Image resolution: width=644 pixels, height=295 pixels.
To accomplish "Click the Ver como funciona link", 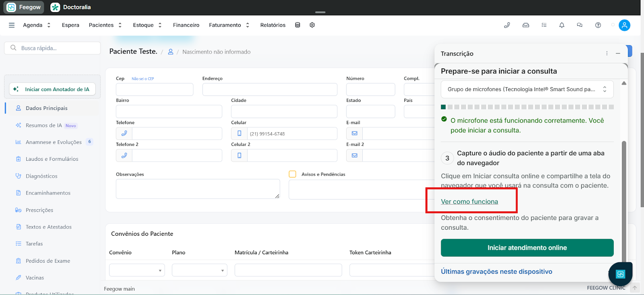I will tap(469, 202).
